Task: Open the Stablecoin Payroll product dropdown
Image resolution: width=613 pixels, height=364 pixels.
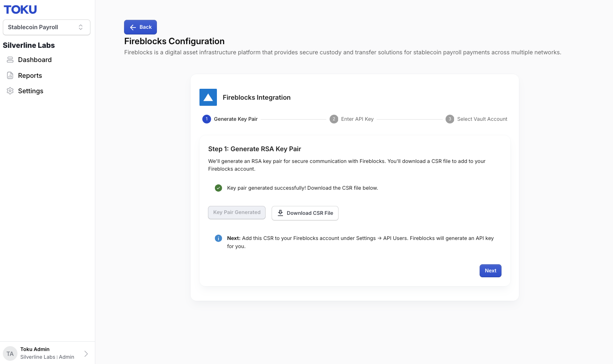Action: pos(47,27)
